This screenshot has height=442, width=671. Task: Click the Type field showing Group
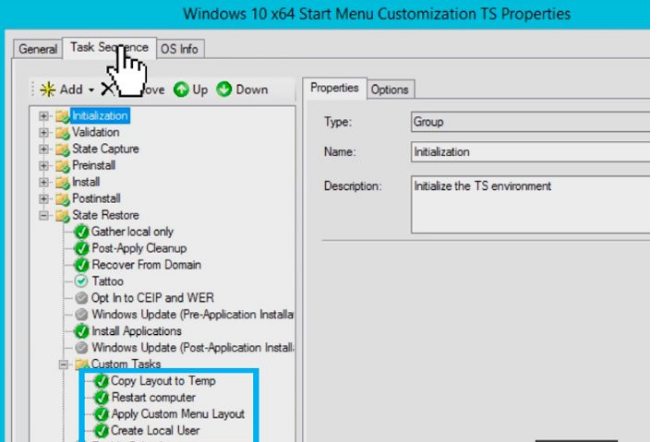click(530, 122)
